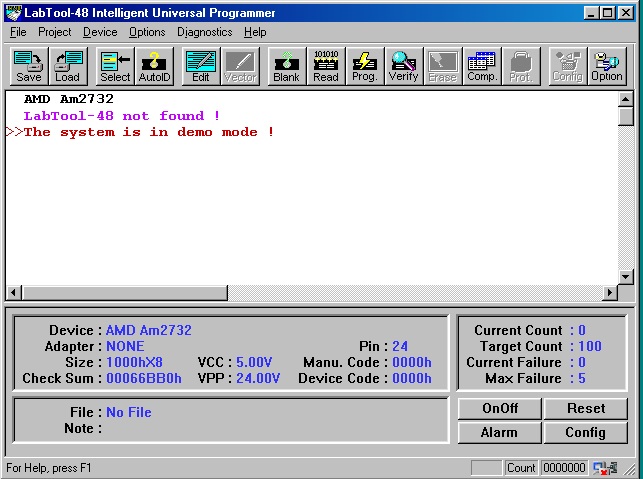Click the Max Failure value '5'
Viewport: 643px width, 479px height.
(x=582, y=378)
